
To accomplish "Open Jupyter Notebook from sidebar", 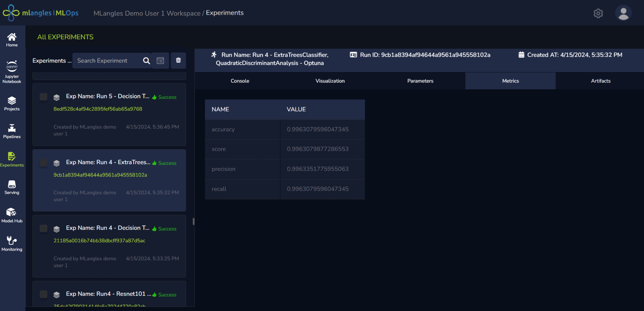I will 12,72.
